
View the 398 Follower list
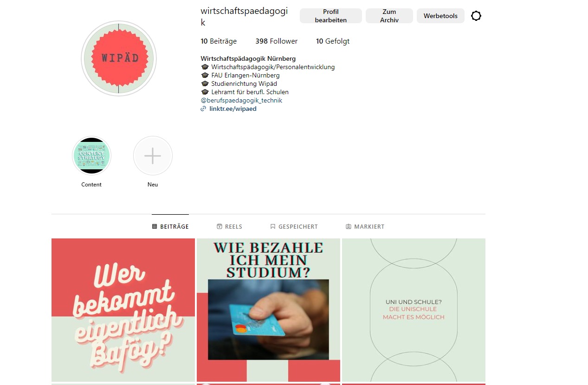click(277, 41)
